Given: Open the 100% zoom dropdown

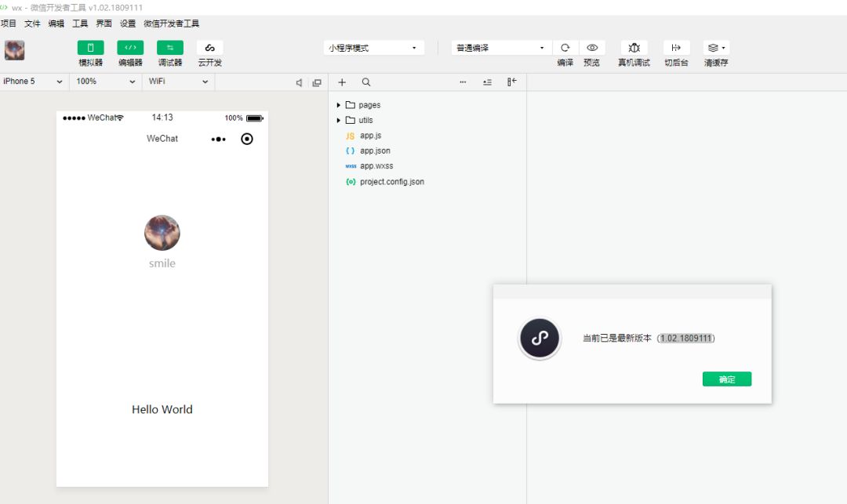Looking at the screenshot, I should pyautogui.click(x=105, y=82).
